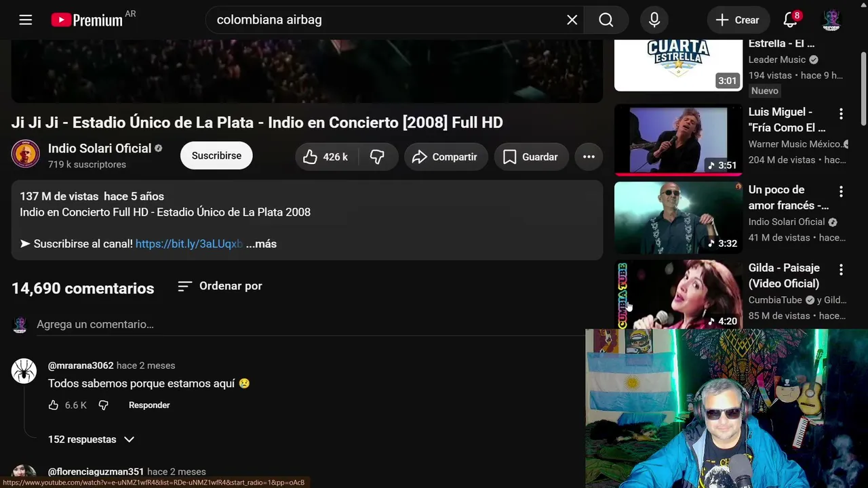
Task: Click '137 M de vistas' text
Action: coord(59,197)
